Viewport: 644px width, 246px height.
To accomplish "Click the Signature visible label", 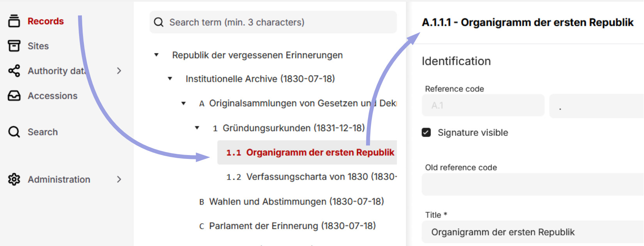I will 473,133.
